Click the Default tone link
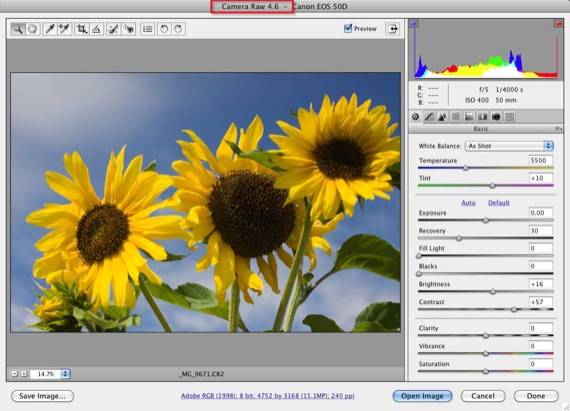Screen dimensions: 570x411 click(499, 203)
